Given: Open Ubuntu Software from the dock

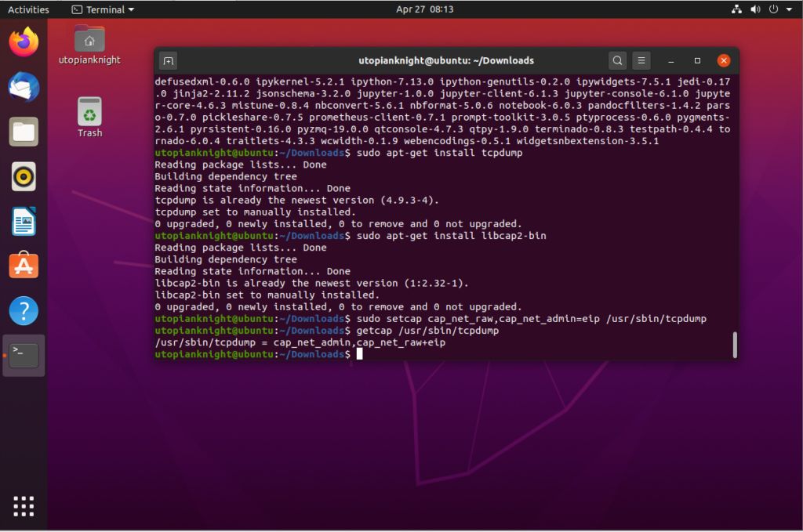Looking at the screenshot, I should point(23,266).
